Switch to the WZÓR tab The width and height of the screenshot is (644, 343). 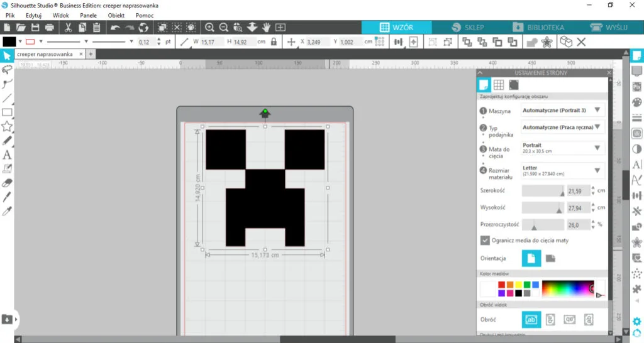click(396, 28)
